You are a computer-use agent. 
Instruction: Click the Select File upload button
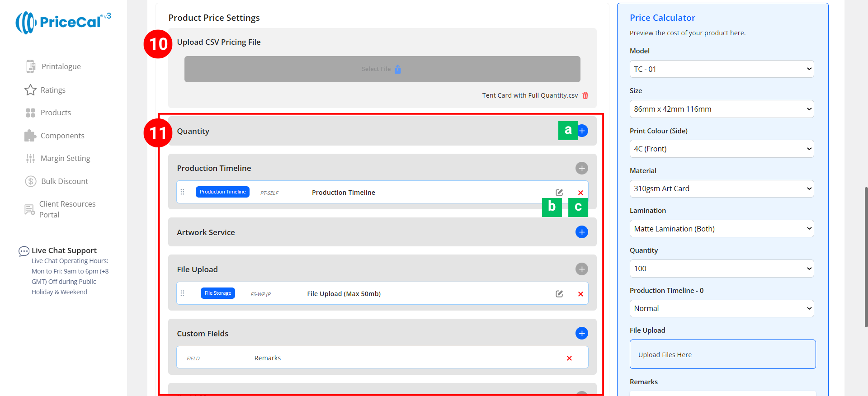coord(382,69)
